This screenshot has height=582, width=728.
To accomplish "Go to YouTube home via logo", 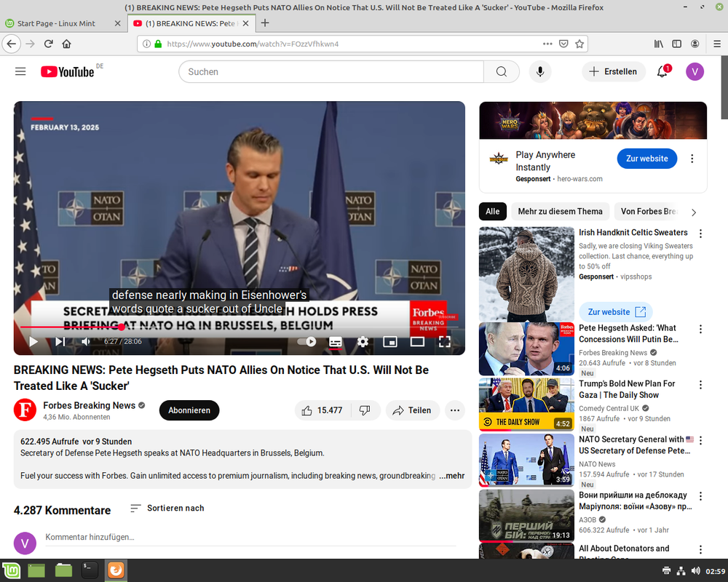I will click(67, 71).
